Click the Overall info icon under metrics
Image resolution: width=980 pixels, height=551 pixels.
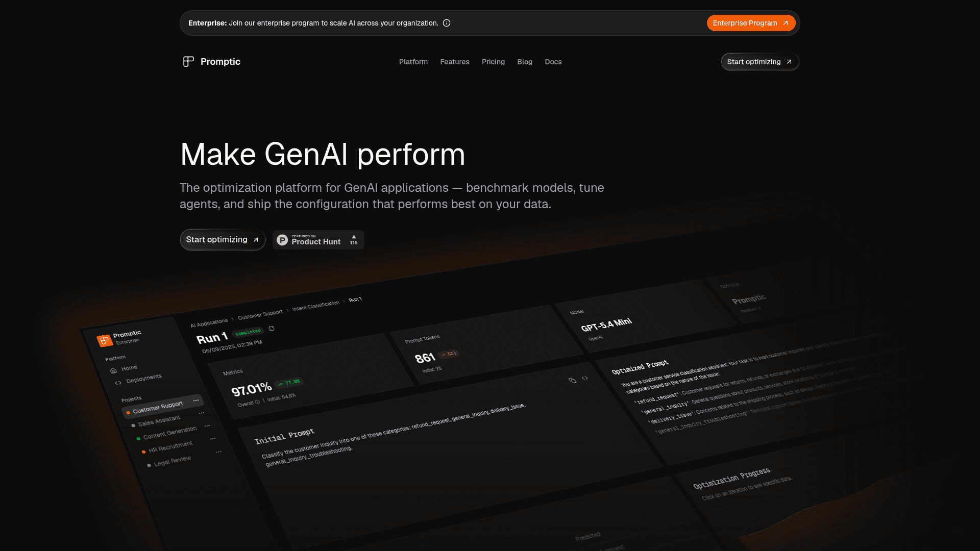pos(257,402)
